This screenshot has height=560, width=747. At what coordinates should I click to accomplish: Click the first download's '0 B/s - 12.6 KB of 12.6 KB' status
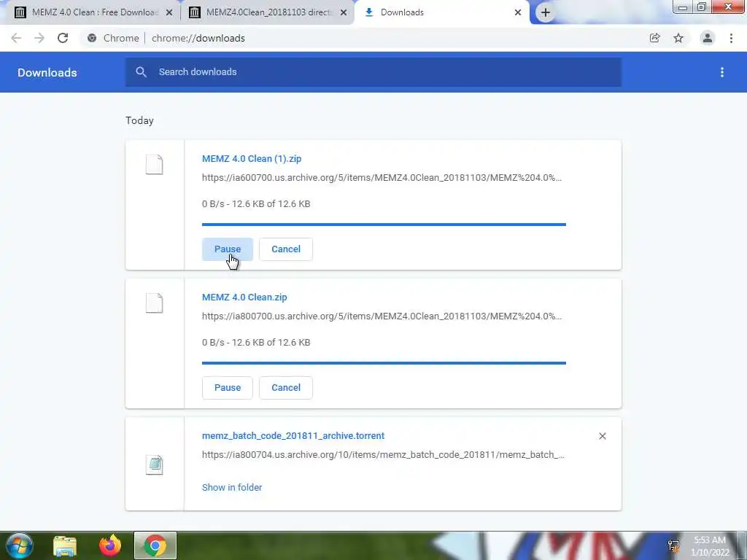coord(256,204)
